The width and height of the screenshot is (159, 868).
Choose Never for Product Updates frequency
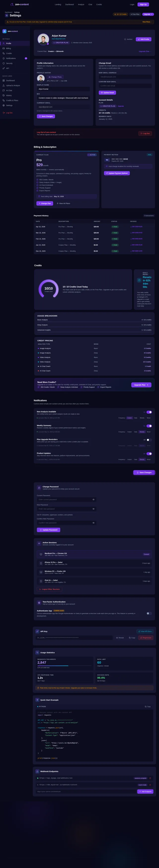[149, 459]
